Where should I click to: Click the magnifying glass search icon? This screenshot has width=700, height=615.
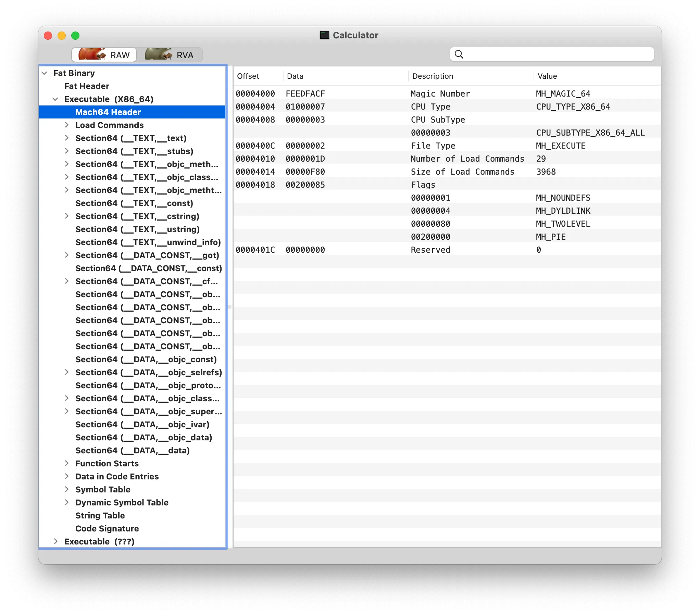459,54
